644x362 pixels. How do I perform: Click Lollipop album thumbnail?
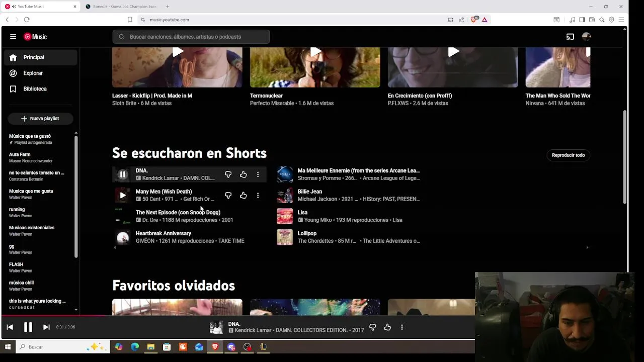click(x=285, y=237)
